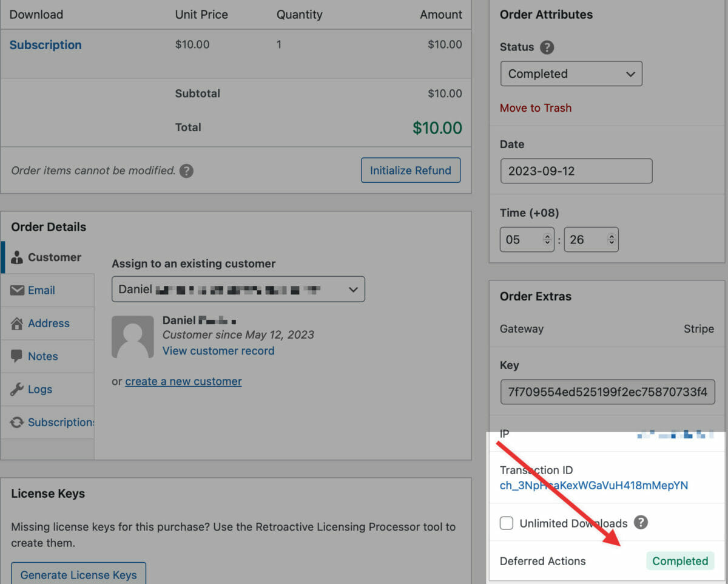This screenshot has height=584, width=728.
Task: Click the Logs wrench icon
Action: 17,389
